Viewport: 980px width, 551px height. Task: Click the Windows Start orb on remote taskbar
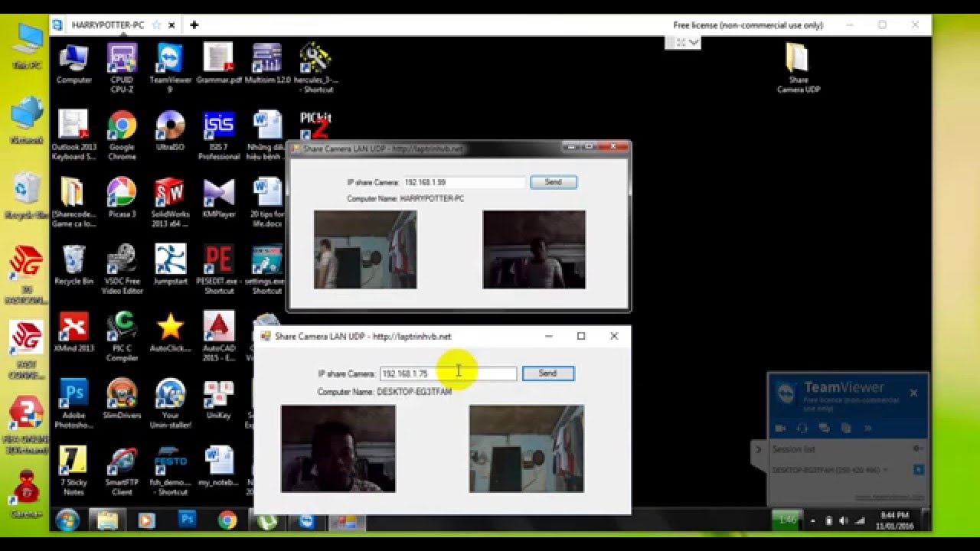click(x=67, y=520)
